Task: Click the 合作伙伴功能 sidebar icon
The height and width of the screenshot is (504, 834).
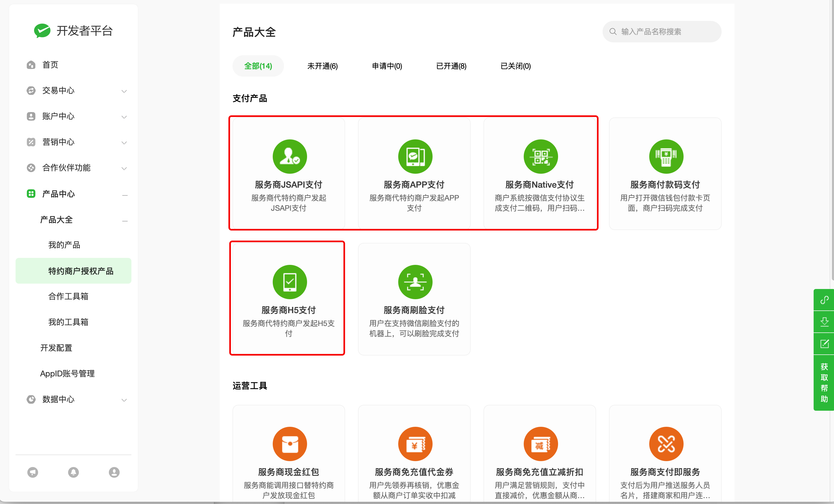Action: click(31, 168)
